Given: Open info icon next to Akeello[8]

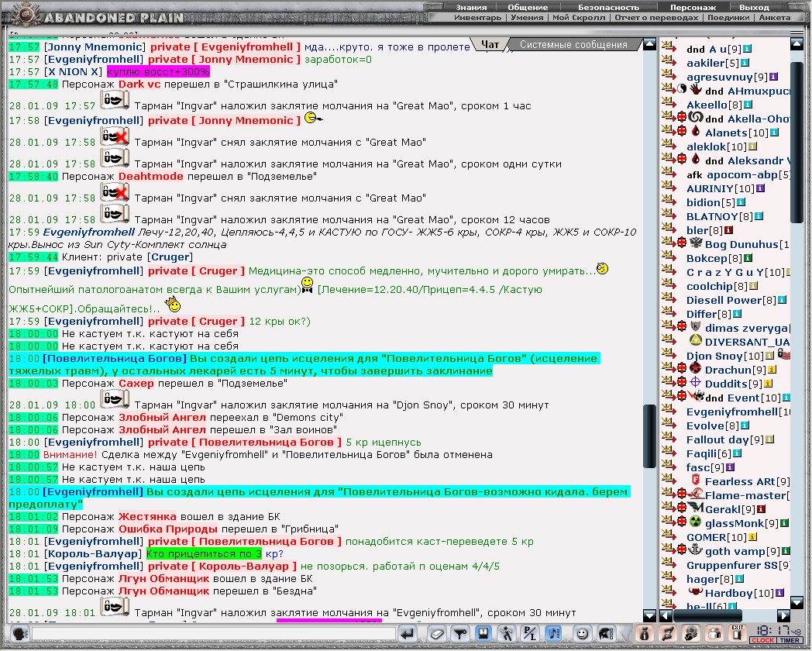Looking at the screenshot, I should tap(748, 105).
